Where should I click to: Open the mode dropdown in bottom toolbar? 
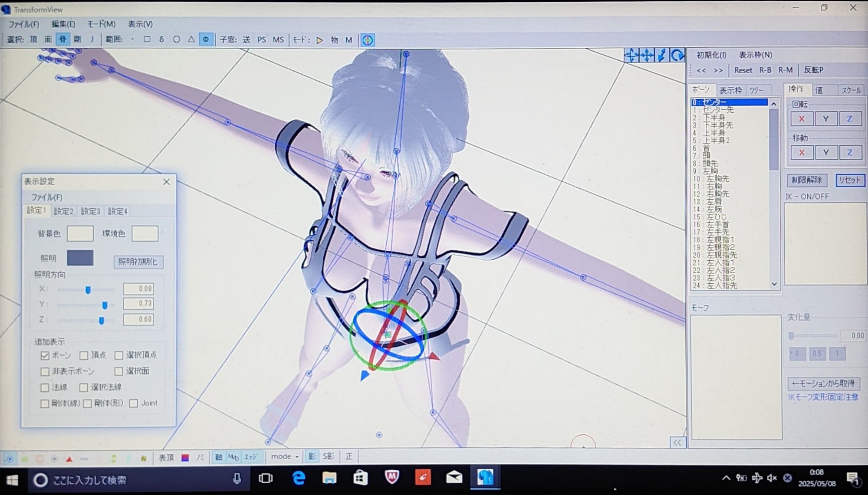pyautogui.click(x=285, y=456)
